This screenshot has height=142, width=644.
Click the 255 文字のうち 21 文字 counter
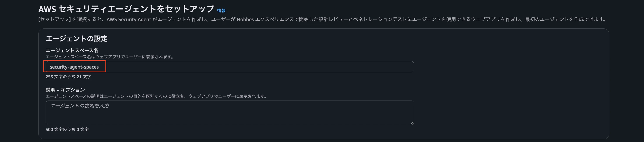click(x=68, y=77)
